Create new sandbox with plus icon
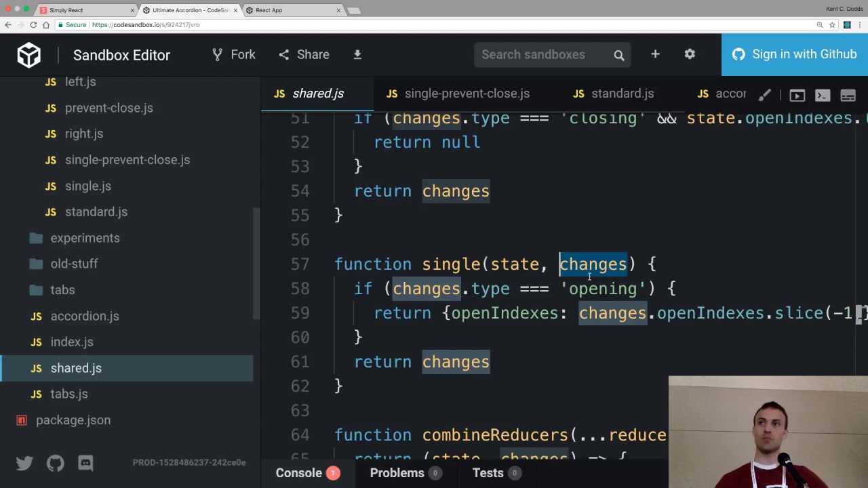The width and height of the screenshot is (868, 488). pos(655,54)
